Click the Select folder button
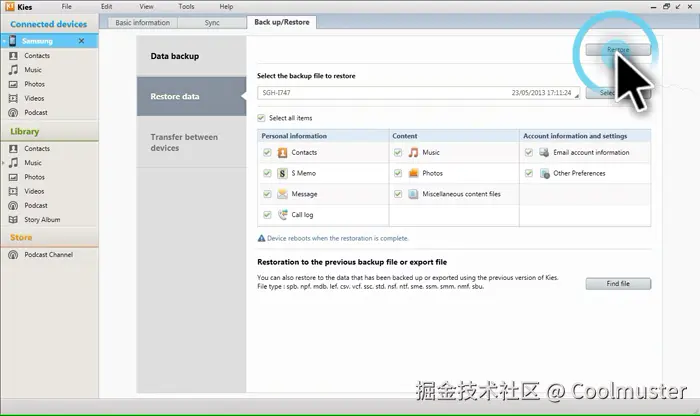 click(x=618, y=93)
